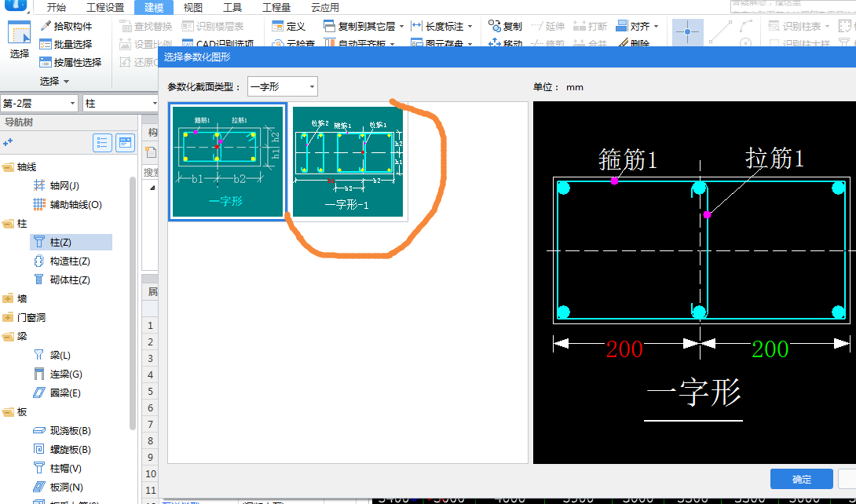Click the navigation tree vertical scrollbar

click(x=132, y=303)
